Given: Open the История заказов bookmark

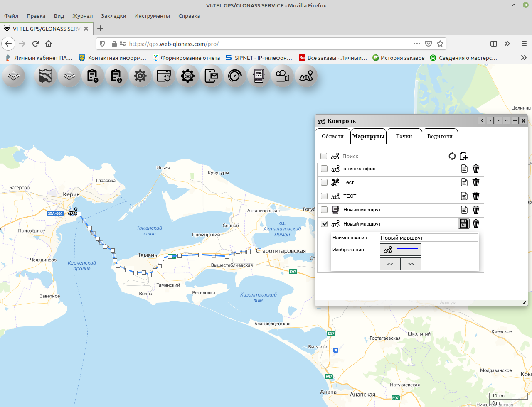Looking at the screenshot, I should pyautogui.click(x=399, y=58).
